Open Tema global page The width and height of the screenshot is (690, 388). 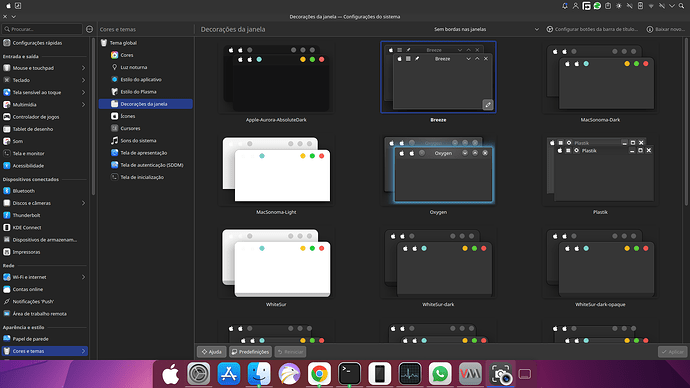coord(146,43)
